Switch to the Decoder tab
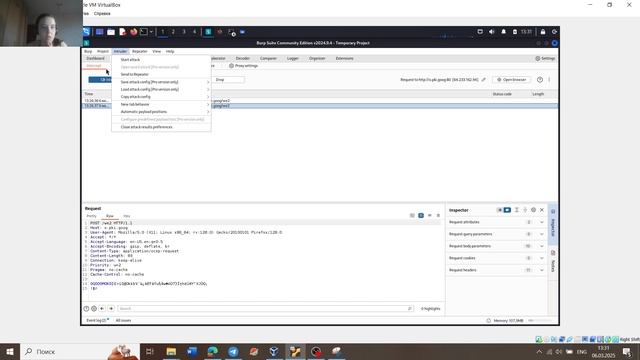This screenshot has width=640, height=360. click(242, 58)
